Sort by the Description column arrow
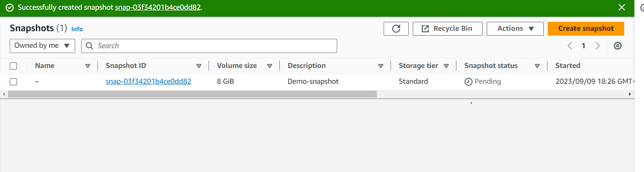Viewport: 644px width, 172px height. [381, 66]
